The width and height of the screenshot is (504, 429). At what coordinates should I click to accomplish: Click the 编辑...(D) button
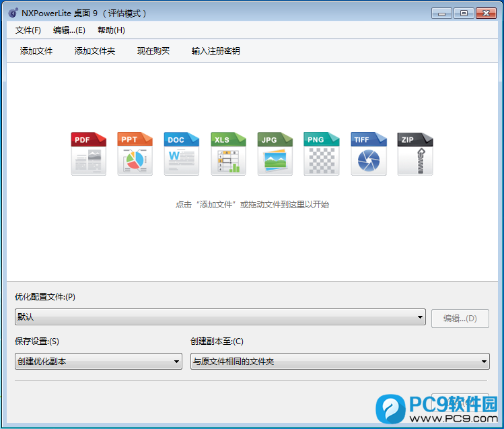(460, 319)
